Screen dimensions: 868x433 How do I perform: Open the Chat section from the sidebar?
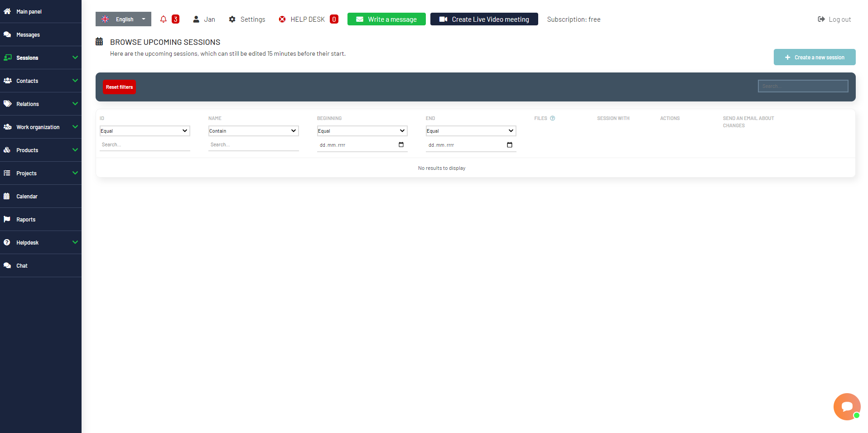click(x=21, y=265)
